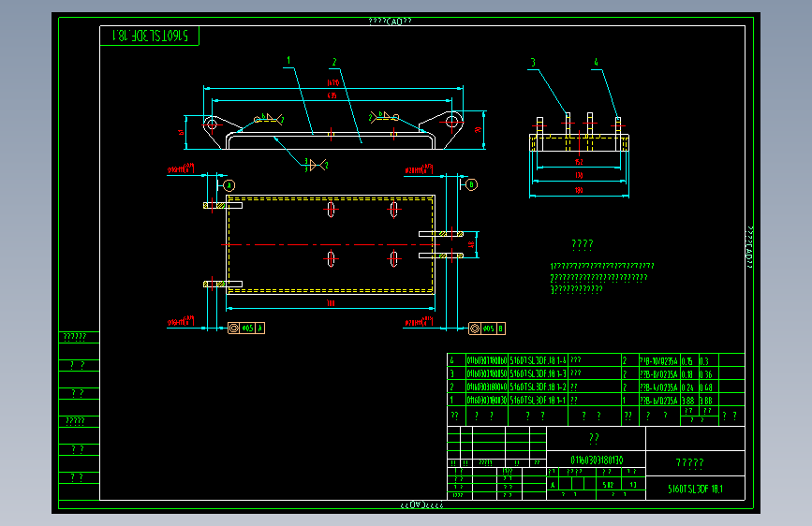Select balloon number 4 above the side view

[x=596, y=62]
